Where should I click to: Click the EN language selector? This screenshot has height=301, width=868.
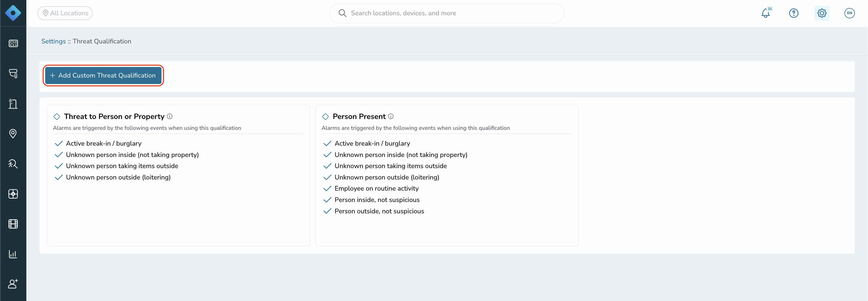tap(849, 13)
